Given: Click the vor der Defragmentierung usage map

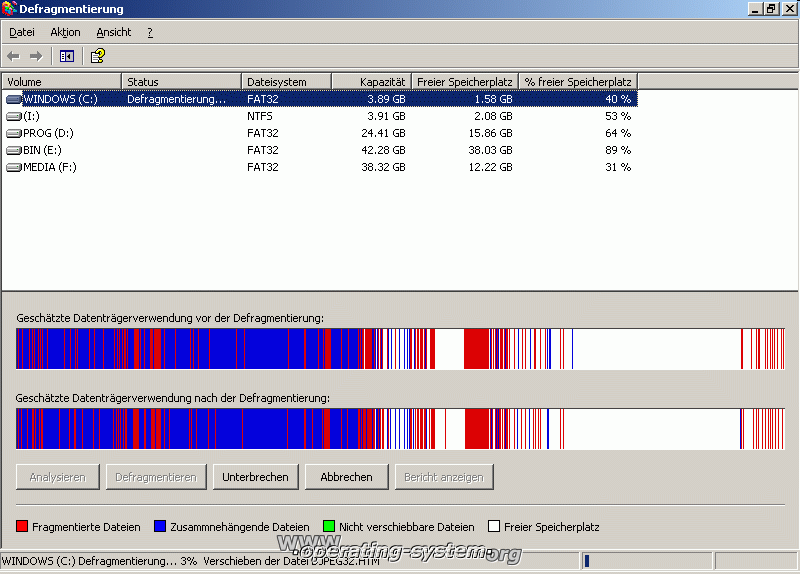Looking at the screenshot, I should [401, 349].
